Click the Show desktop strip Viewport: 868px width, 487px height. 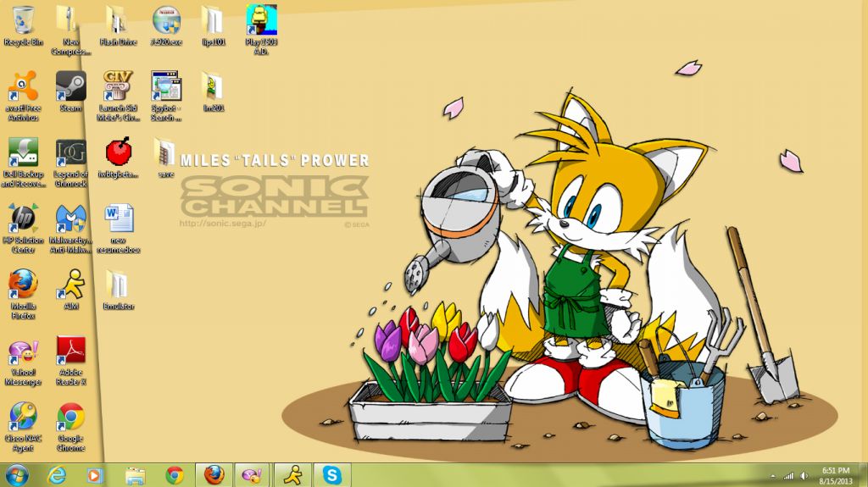click(x=864, y=475)
